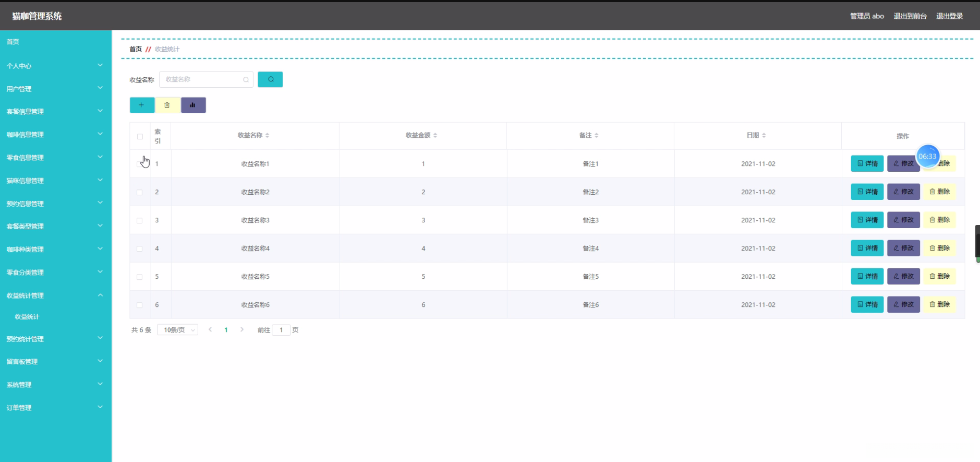View 详情 for row 收益名称3
Viewport: 980px width, 462px height.
coord(867,220)
